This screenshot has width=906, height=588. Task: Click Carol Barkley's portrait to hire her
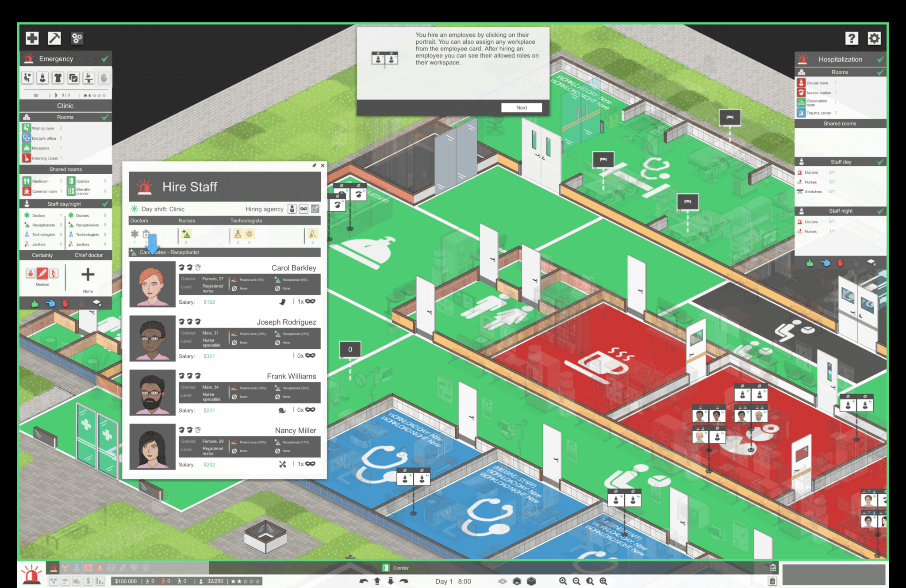(152, 283)
